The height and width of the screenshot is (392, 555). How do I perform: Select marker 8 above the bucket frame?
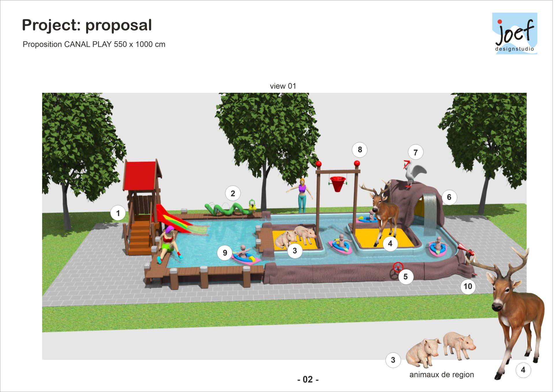(x=360, y=150)
